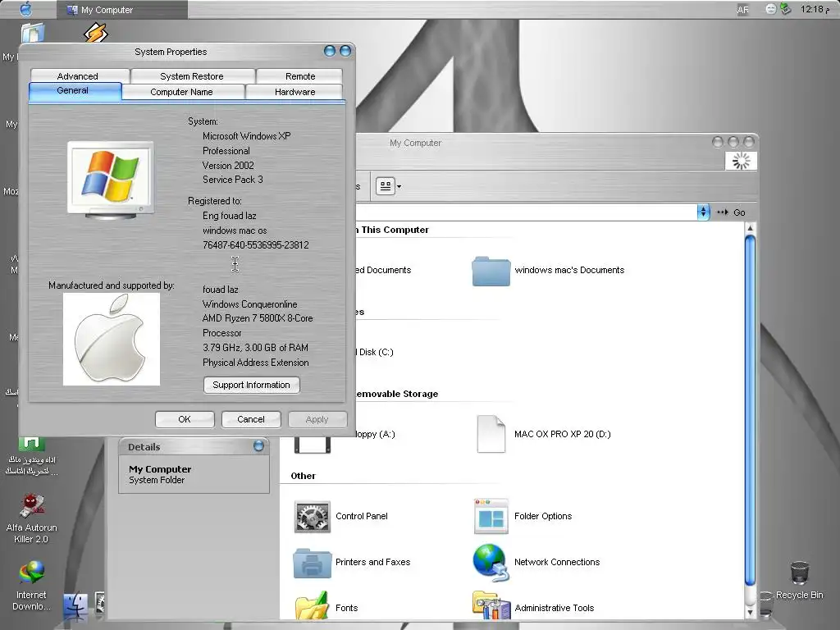Screen dimensions: 840x630
Task: Open MAC OX PRO XP 20 (D:) drive
Action: tap(491, 434)
